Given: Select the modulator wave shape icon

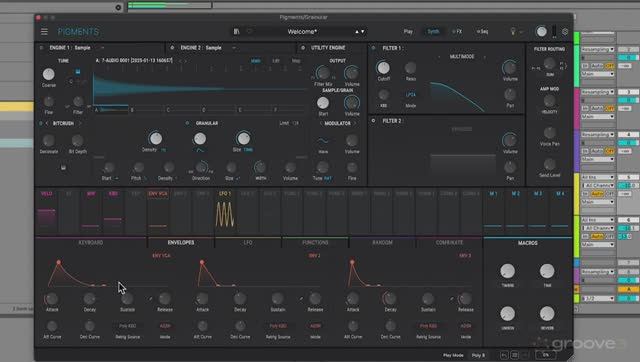Looking at the screenshot, I should click(x=323, y=141).
